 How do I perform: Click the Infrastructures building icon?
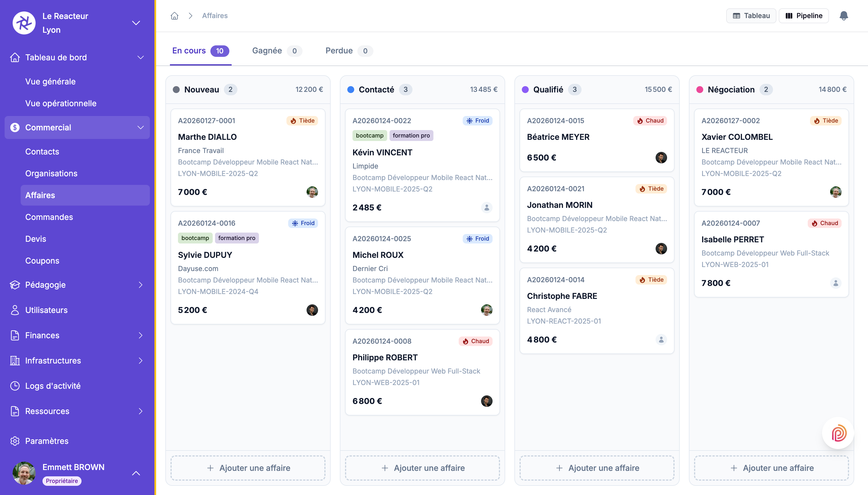click(15, 360)
